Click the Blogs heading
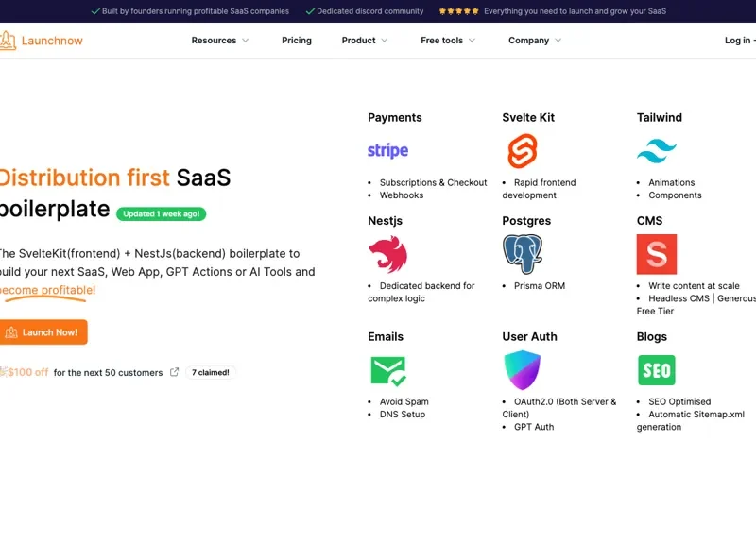This screenshot has width=756, height=544. [x=651, y=336]
